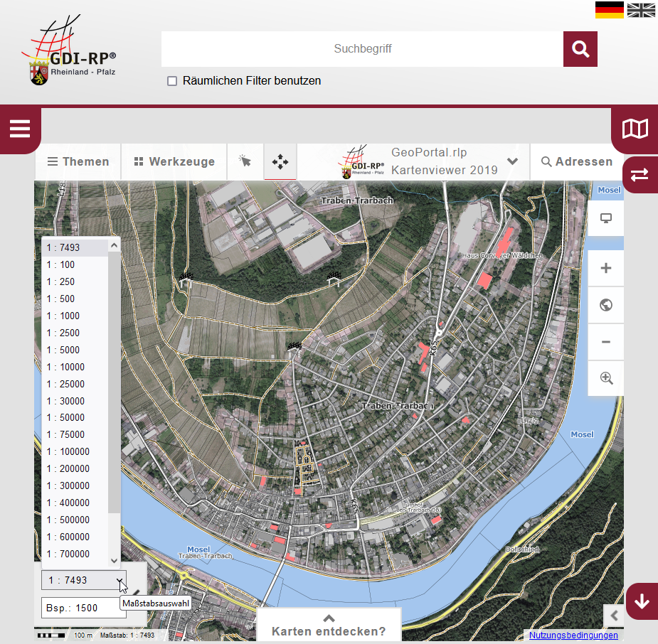Open the Nutzungsbedingungen link

tap(573, 635)
